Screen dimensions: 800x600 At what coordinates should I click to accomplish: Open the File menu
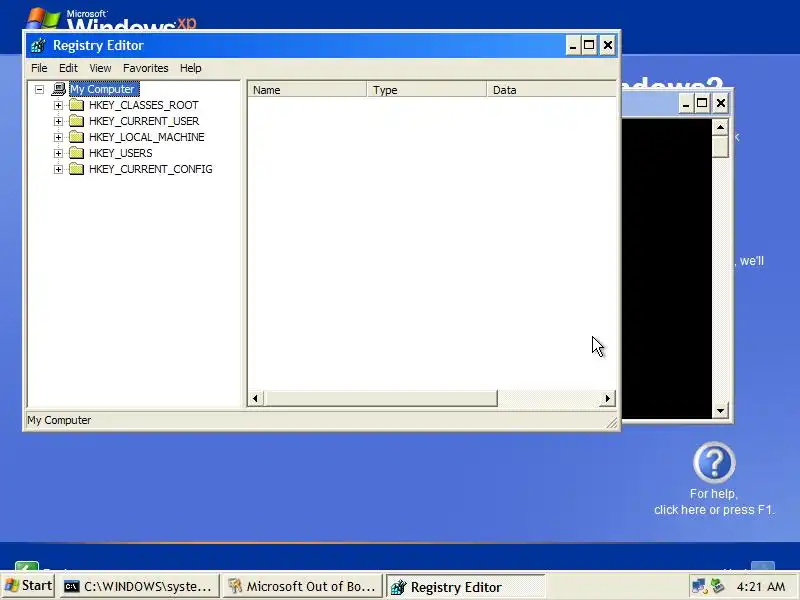click(39, 68)
